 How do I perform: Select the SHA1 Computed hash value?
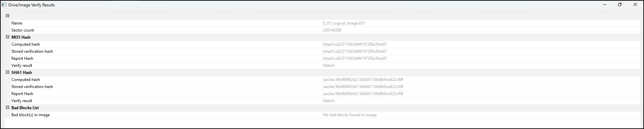[x=363, y=80]
